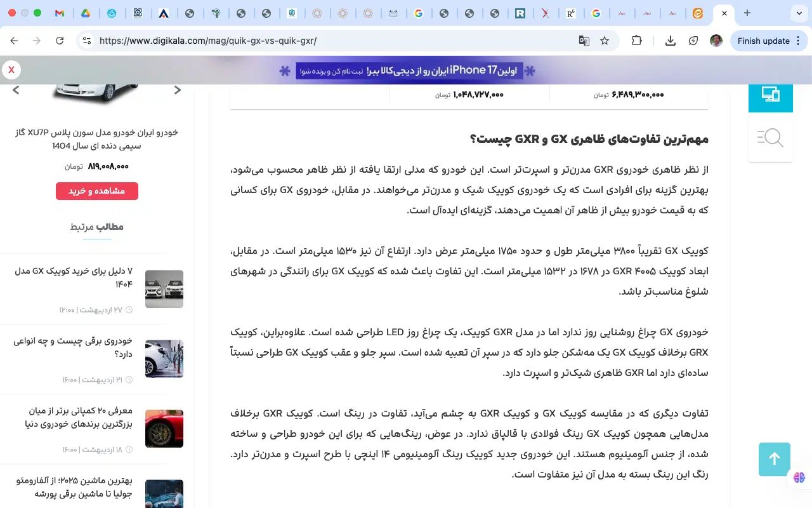The width and height of the screenshot is (812, 508).
Task: Click the green R favicon tab
Action: 520,13
